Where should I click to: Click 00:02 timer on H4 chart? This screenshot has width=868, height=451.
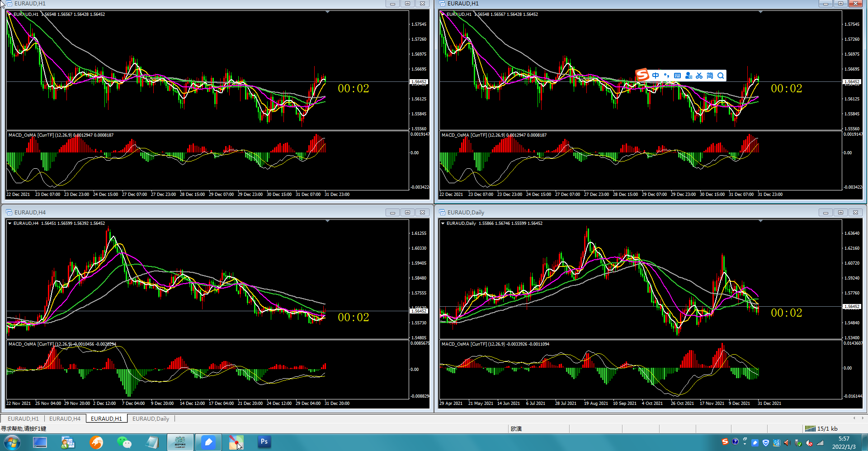click(354, 318)
